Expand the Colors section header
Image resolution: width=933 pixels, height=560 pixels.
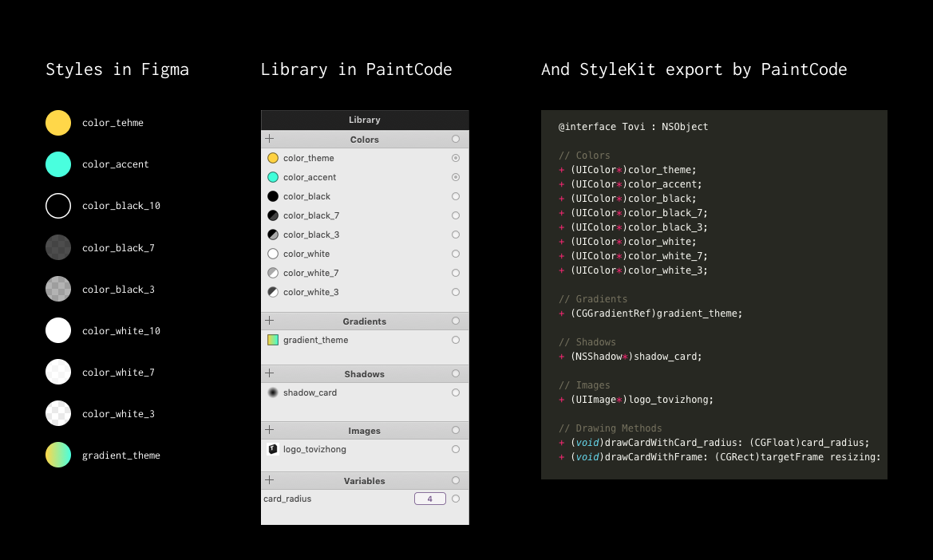(365, 139)
